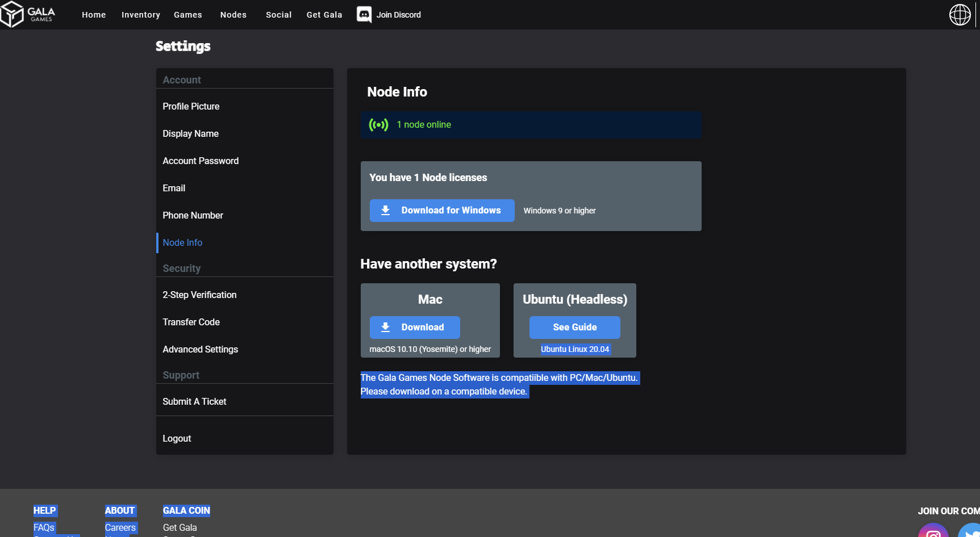This screenshot has height=537, width=980.
Task: Open the Nodes menu item
Action: pyautogui.click(x=233, y=15)
